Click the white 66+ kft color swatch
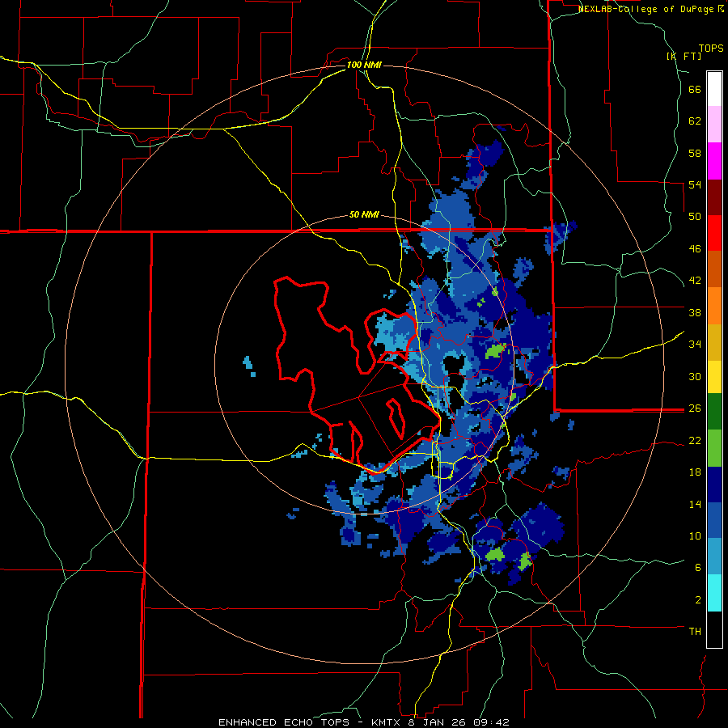Screen dimensions: 728x728 click(x=714, y=89)
